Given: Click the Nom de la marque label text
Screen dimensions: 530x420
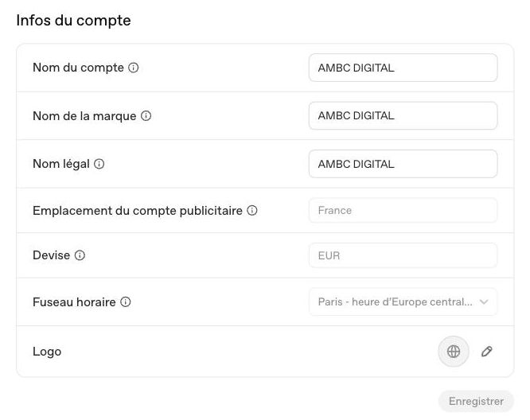Looking at the screenshot, I should [x=84, y=116].
